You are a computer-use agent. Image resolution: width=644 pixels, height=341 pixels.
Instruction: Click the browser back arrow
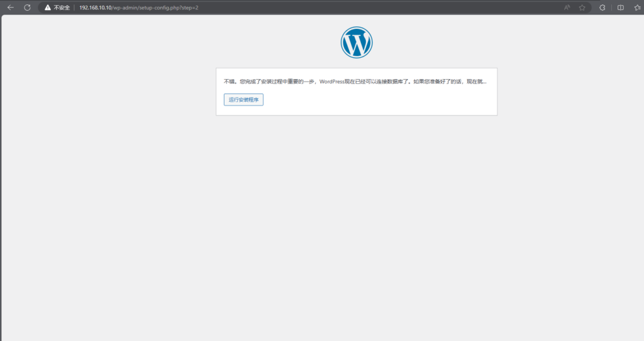pos(11,8)
